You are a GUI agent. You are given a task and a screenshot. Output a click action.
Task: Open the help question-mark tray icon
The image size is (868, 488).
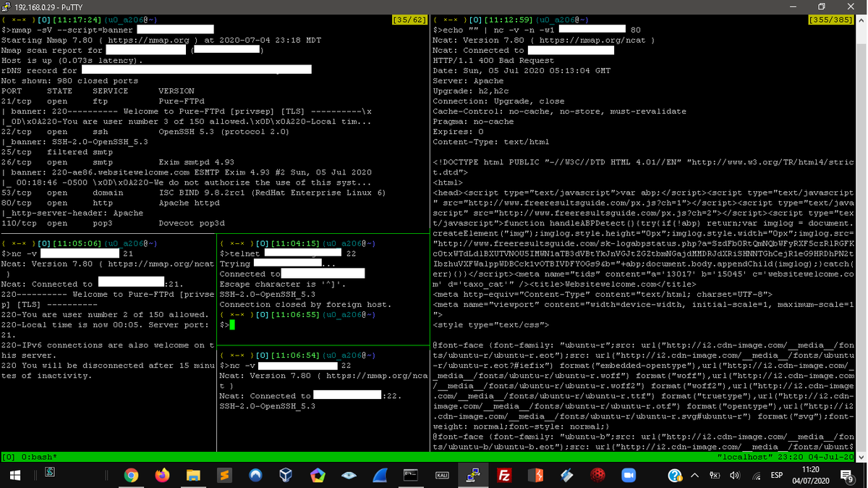[674, 476]
